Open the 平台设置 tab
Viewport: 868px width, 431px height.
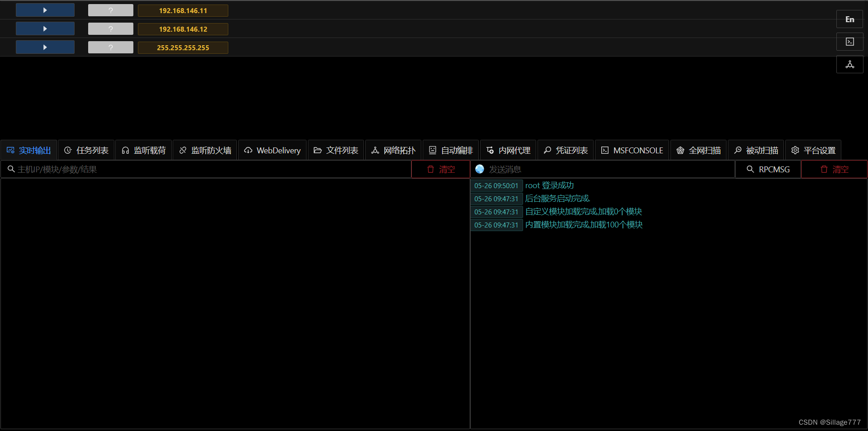813,150
